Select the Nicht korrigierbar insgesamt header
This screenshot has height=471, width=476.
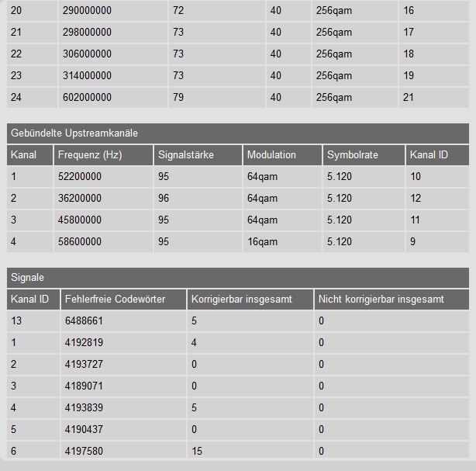[381, 299]
